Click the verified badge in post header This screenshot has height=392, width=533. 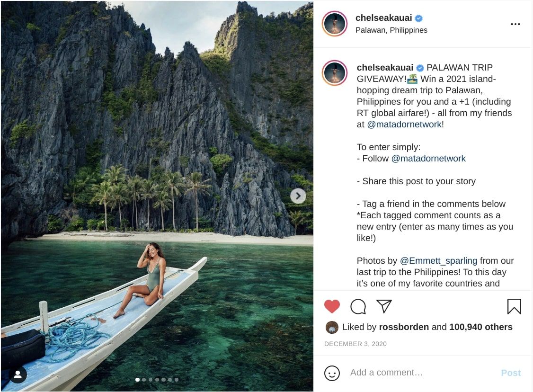pos(419,18)
